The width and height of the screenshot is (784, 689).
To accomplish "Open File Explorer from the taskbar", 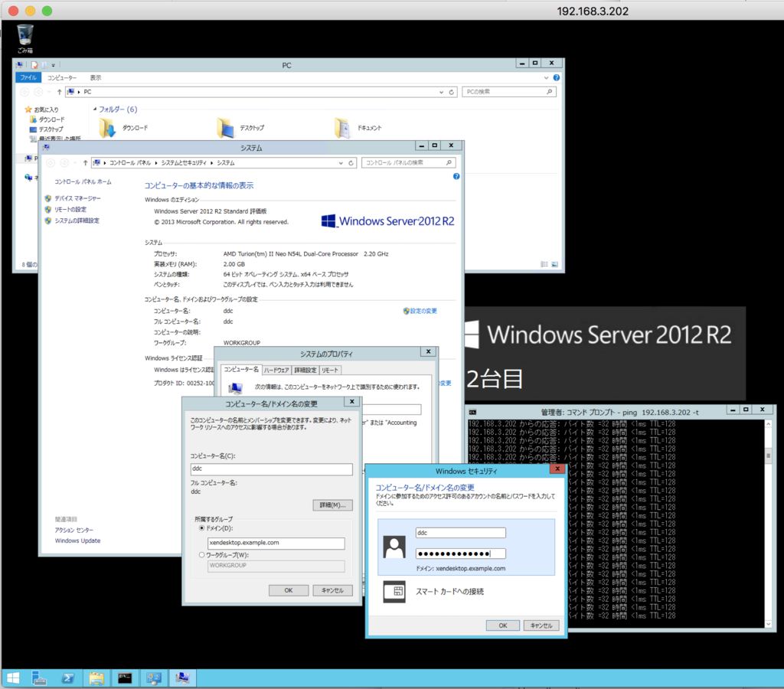I will (x=96, y=678).
